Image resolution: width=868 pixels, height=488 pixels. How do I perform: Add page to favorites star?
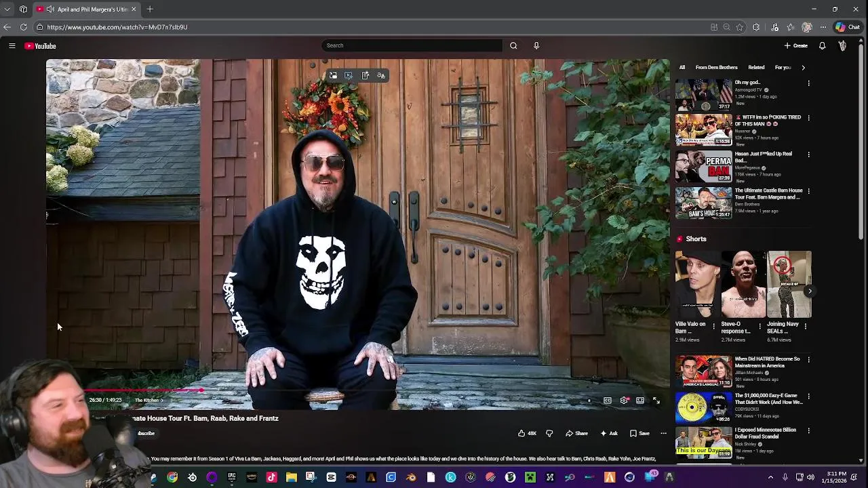coord(740,27)
